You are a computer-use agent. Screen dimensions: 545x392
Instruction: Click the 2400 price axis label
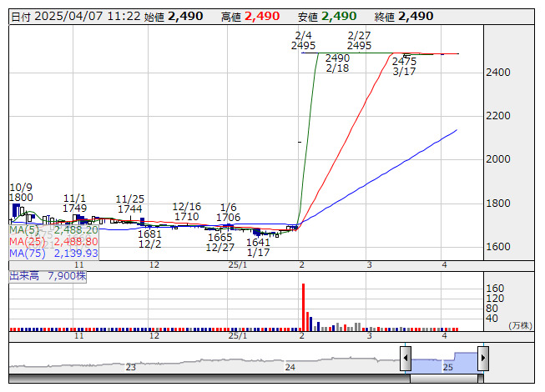[x=498, y=73]
